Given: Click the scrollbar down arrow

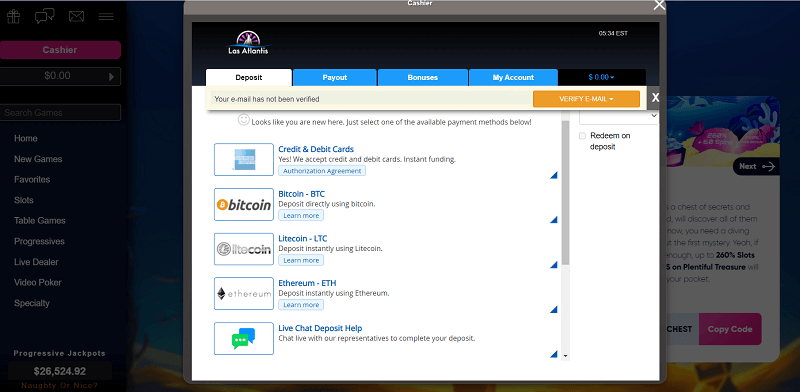Looking at the screenshot, I should (x=565, y=356).
